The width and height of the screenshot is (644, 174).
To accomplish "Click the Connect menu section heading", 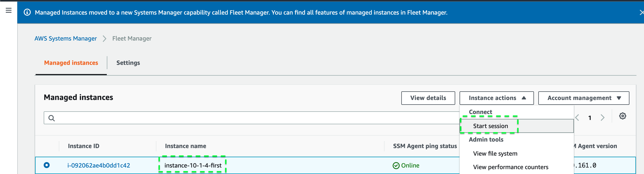I will 480,112.
